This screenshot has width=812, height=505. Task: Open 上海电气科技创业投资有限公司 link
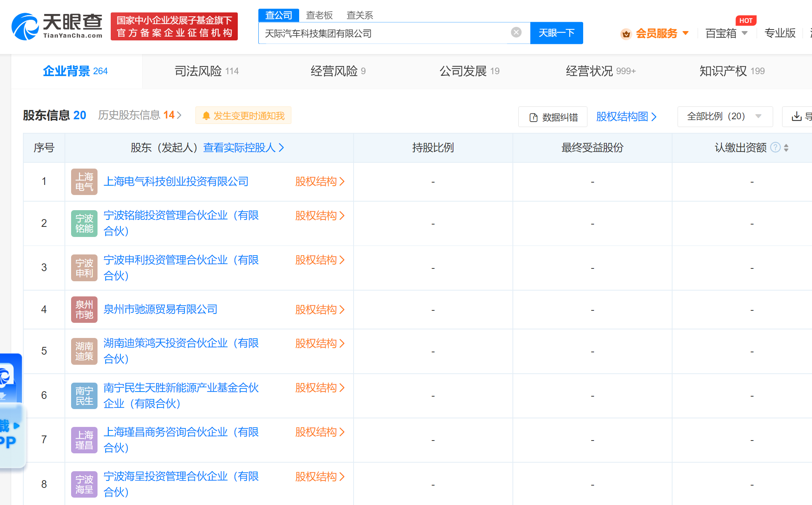click(176, 181)
